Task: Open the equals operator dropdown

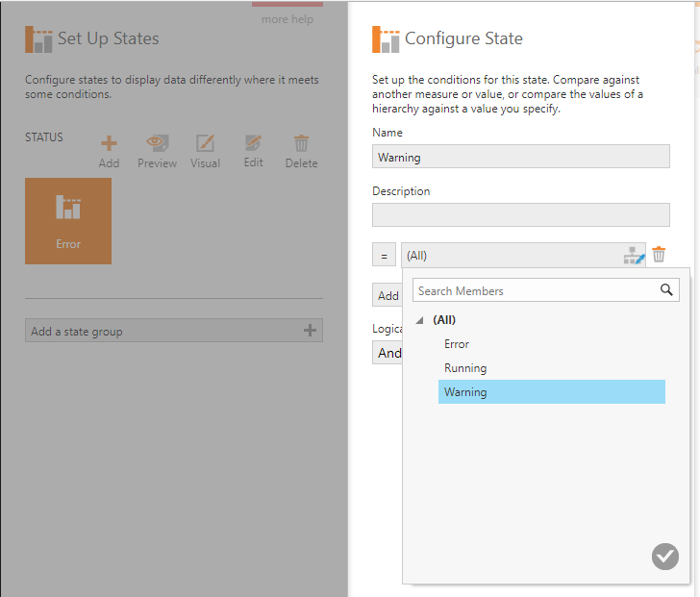Action: (384, 256)
